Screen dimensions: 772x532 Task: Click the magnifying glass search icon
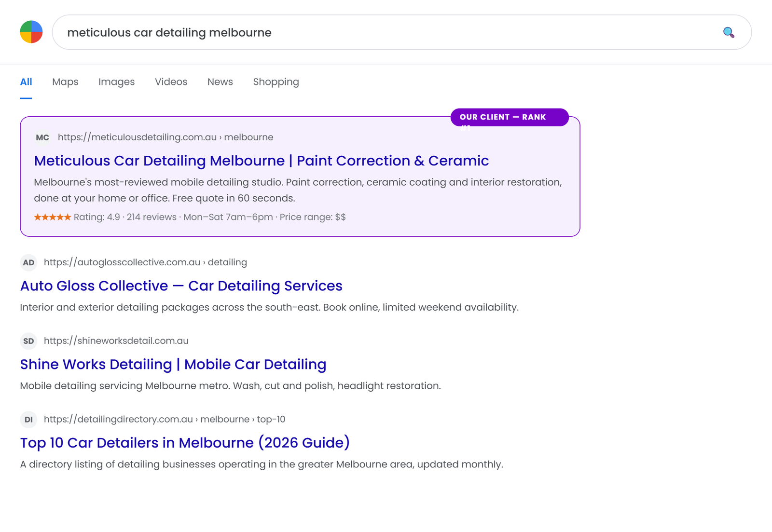click(x=729, y=32)
